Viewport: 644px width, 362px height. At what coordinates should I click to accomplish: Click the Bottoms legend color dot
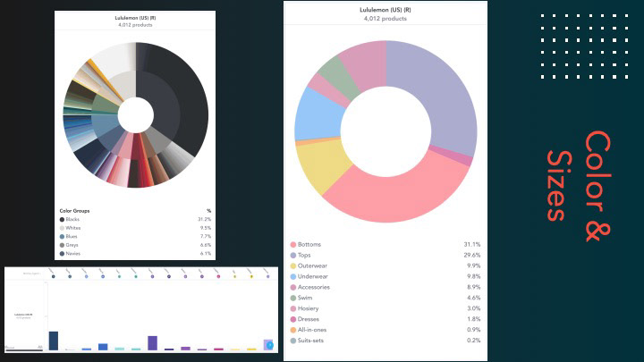pyautogui.click(x=293, y=245)
